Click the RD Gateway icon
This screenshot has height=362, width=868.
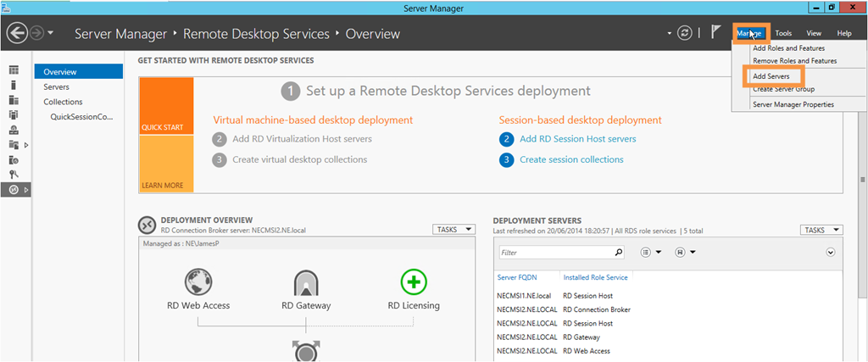[305, 282]
